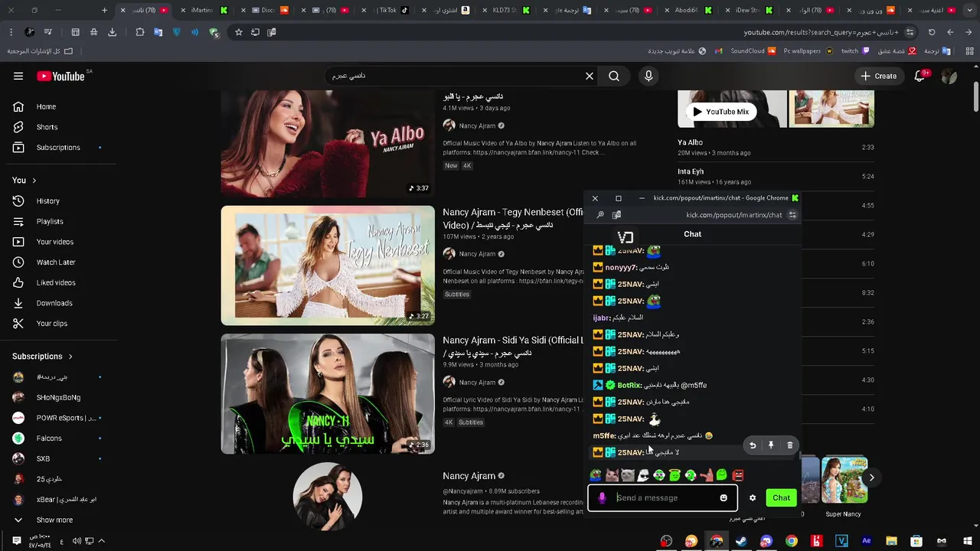Click the Kick popout zoom magnifier icon
The image size is (980, 551).
click(x=600, y=215)
